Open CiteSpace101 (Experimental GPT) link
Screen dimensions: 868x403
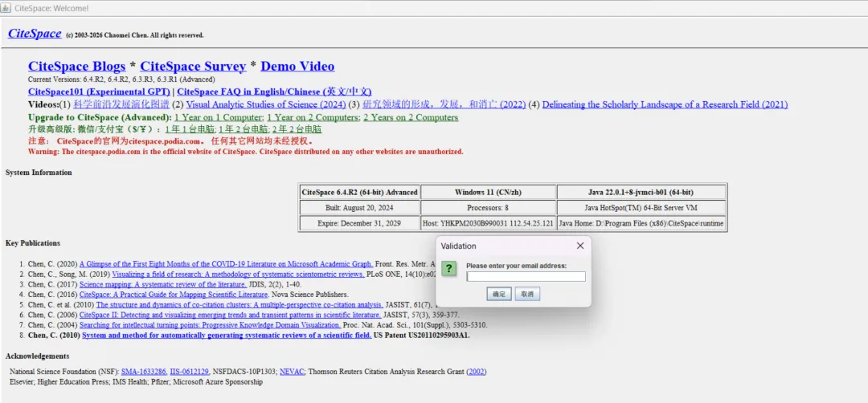99,92
